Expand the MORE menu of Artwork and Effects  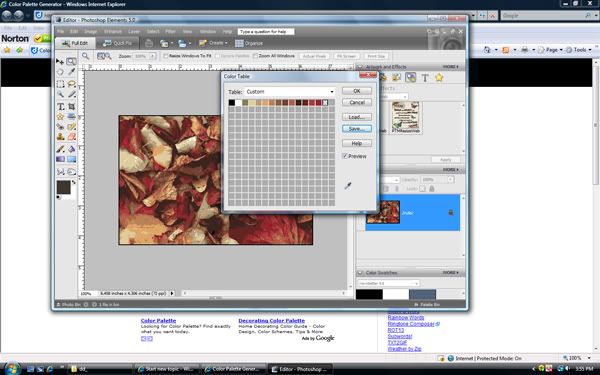(x=451, y=67)
